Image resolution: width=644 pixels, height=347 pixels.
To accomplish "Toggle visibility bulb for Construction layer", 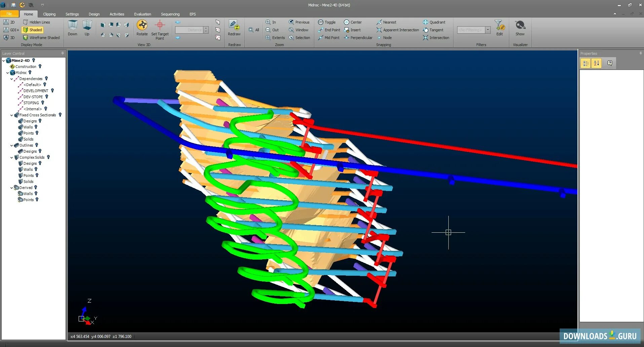I will pos(40,67).
